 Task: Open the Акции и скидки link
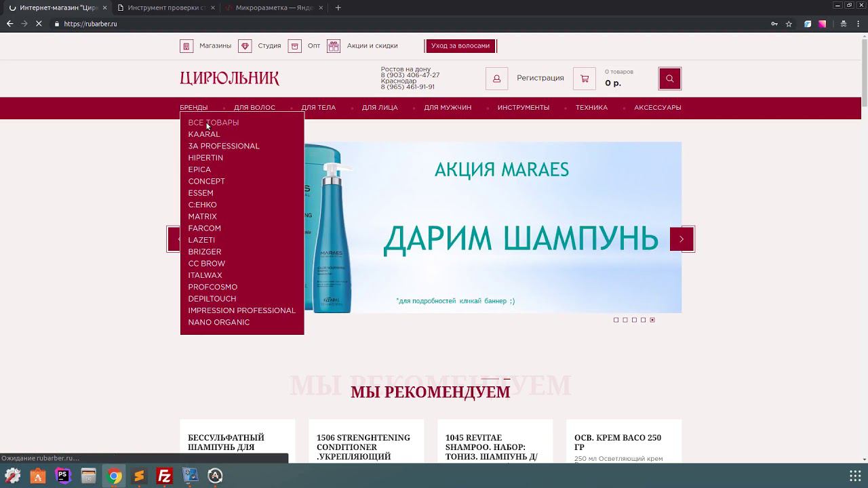[372, 46]
